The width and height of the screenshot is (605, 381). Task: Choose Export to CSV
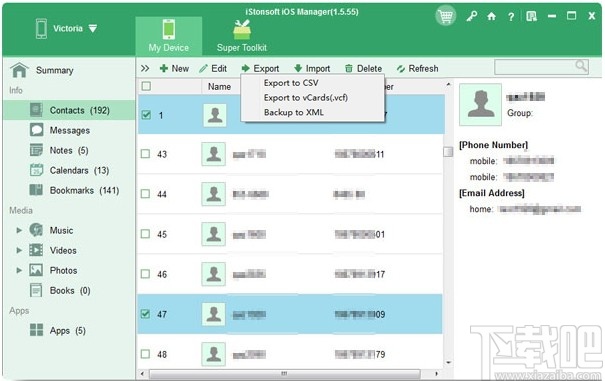point(291,83)
